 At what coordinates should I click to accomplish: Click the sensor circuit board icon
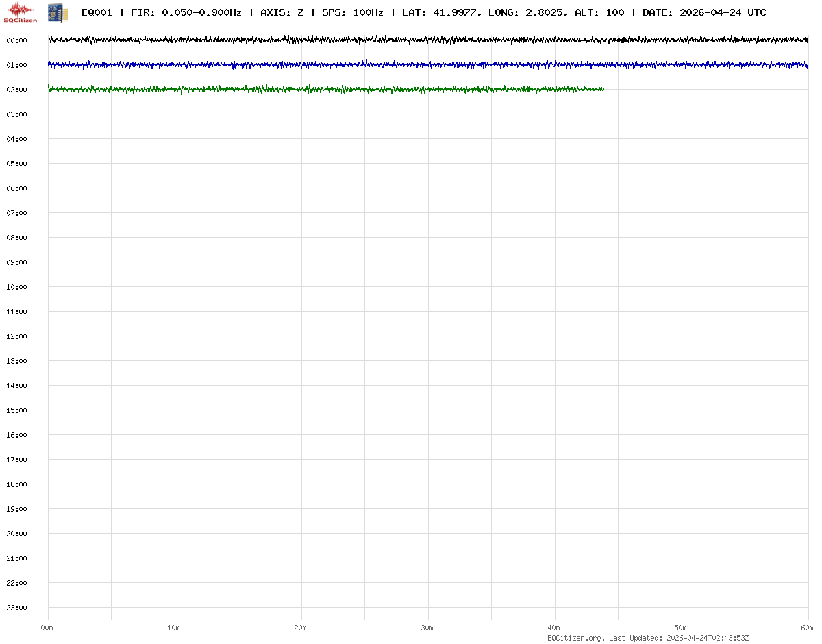58,12
